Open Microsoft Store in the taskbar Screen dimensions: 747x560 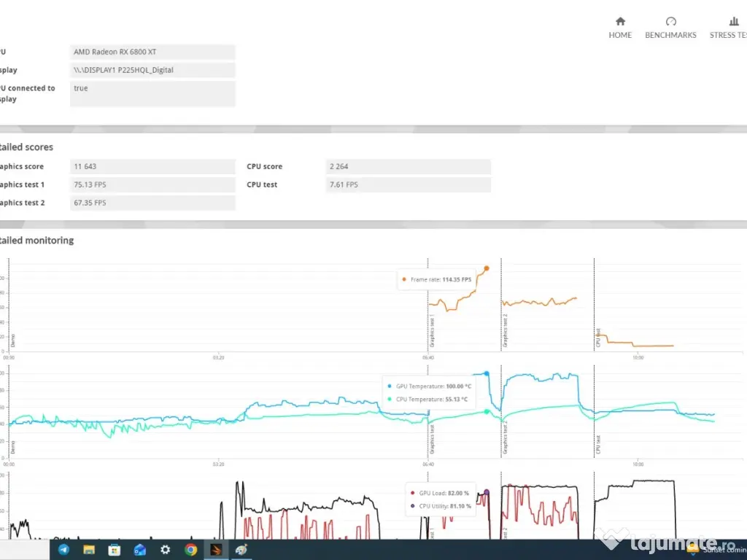(x=115, y=550)
